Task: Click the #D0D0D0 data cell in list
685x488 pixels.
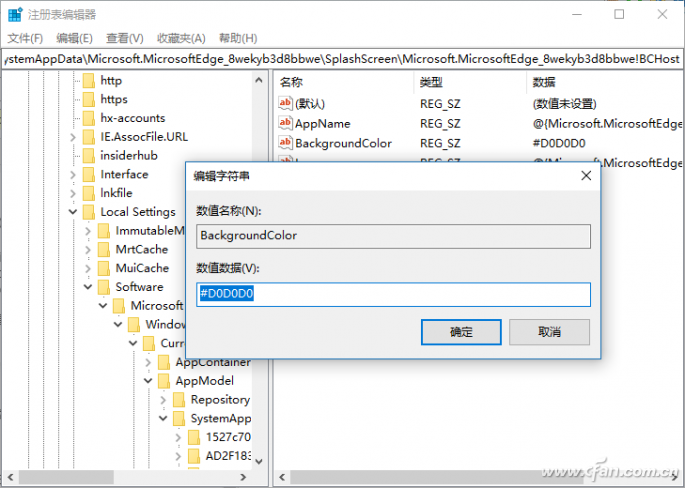Action: [x=559, y=143]
